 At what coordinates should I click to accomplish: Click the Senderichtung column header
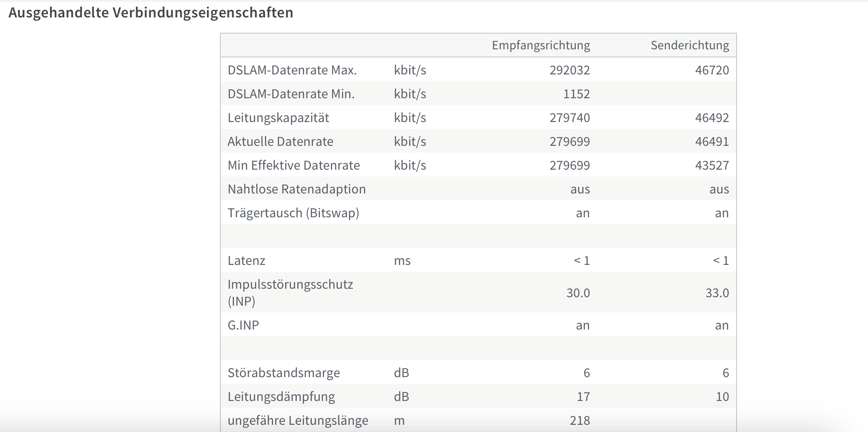(690, 45)
